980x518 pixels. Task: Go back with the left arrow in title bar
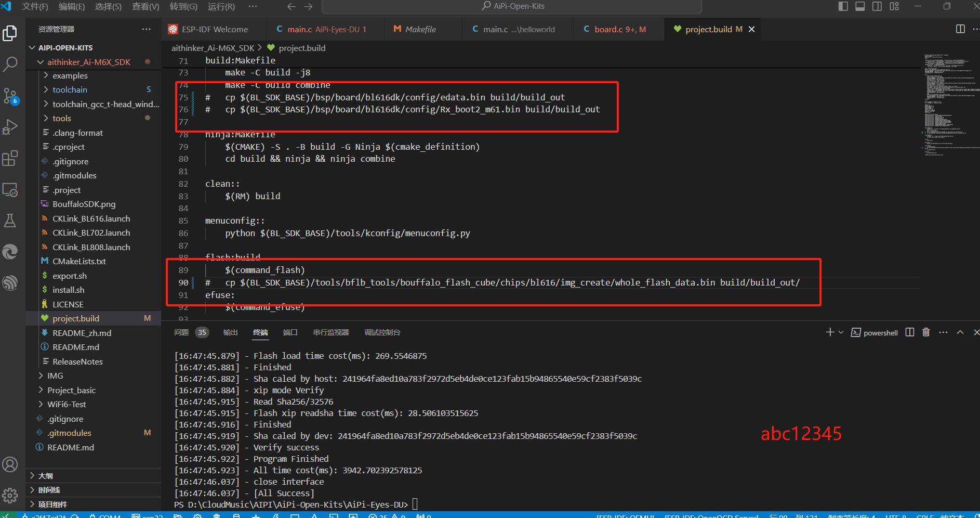click(x=292, y=6)
